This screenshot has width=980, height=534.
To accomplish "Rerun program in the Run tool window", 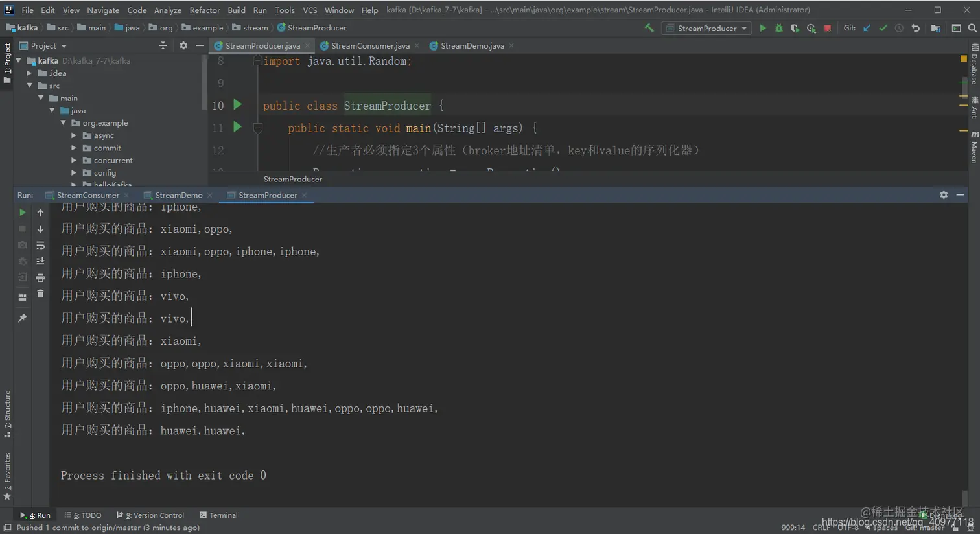I will pos(23,213).
